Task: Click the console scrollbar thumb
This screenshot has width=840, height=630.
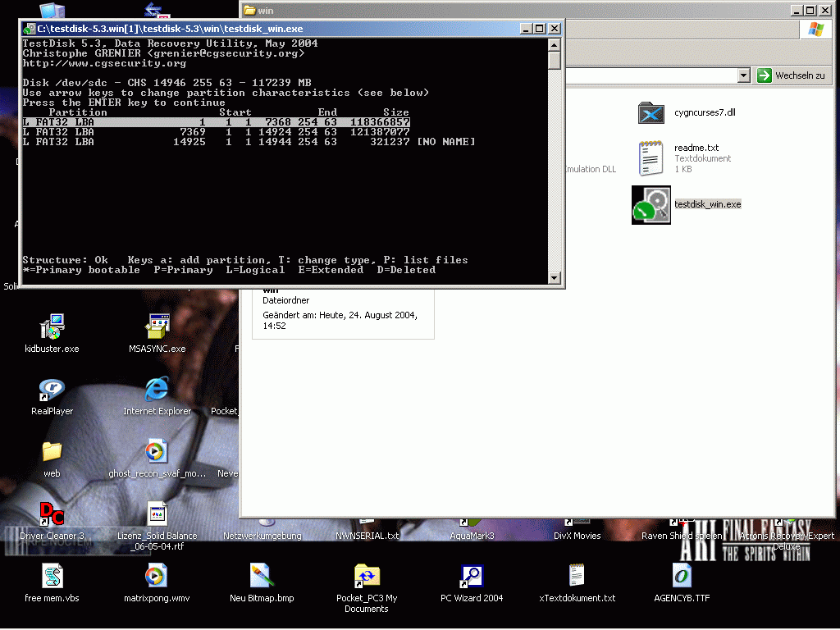Action: [555, 61]
